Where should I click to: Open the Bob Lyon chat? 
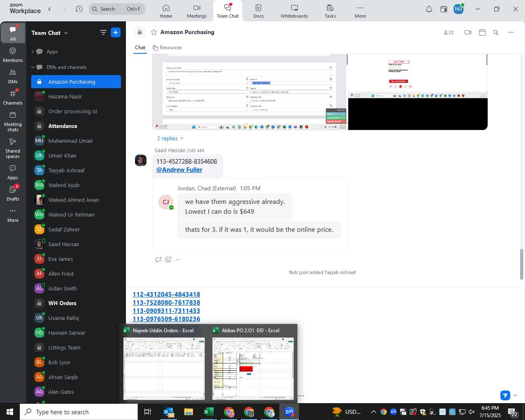click(76, 362)
